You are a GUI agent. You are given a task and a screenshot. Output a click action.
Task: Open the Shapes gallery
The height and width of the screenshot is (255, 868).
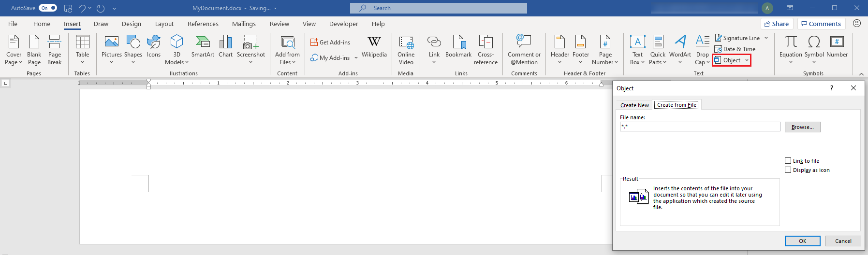(133, 50)
